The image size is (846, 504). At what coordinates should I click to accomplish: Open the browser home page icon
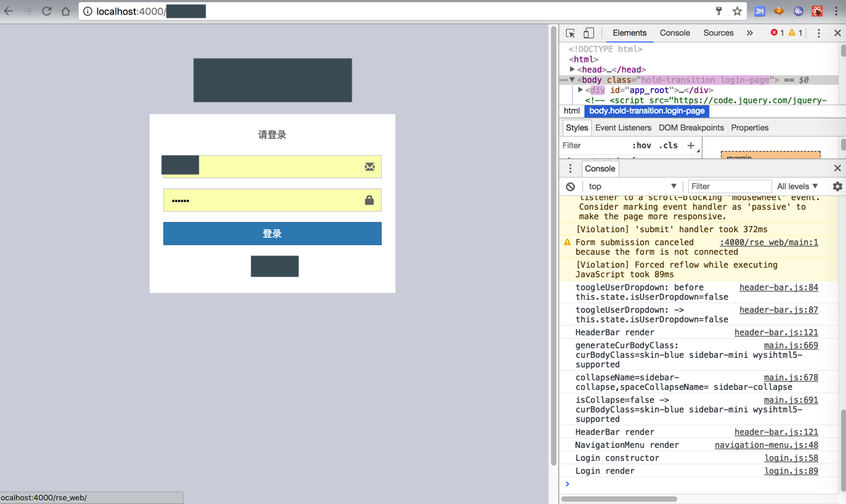tap(66, 11)
